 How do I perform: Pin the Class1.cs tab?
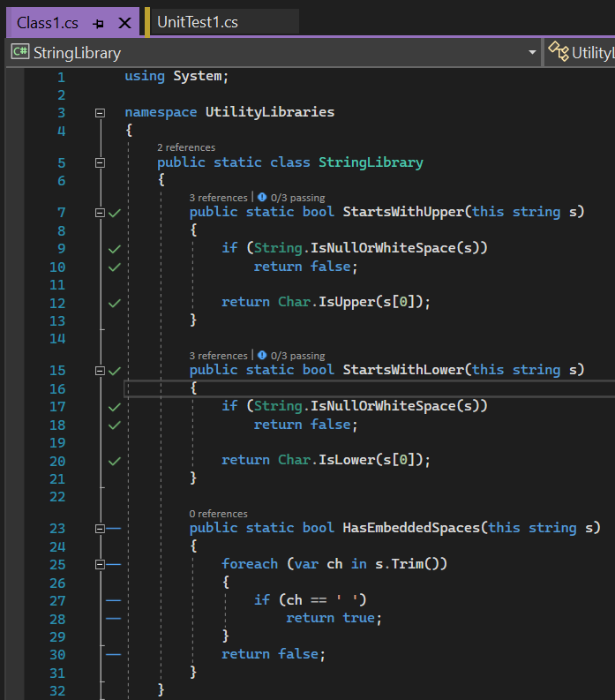(x=99, y=23)
